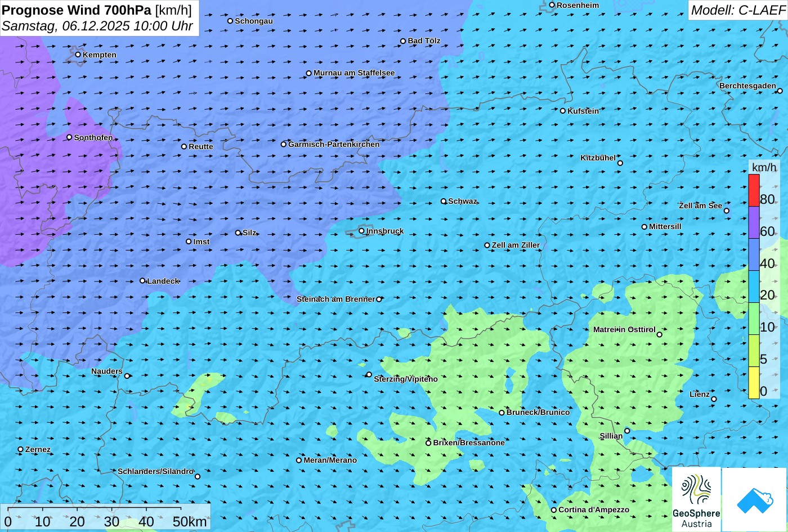This screenshot has height=532, width=788.
Task: Click the Zernez location dot
Action: pyautogui.click(x=21, y=449)
